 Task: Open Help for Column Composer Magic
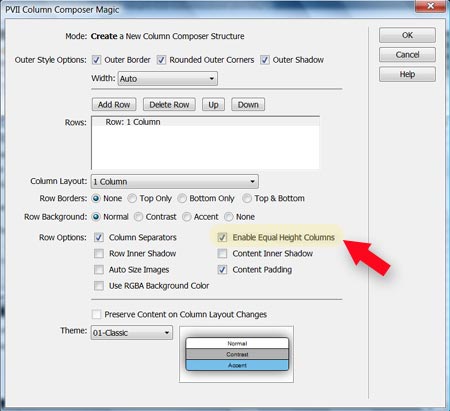click(x=407, y=74)
